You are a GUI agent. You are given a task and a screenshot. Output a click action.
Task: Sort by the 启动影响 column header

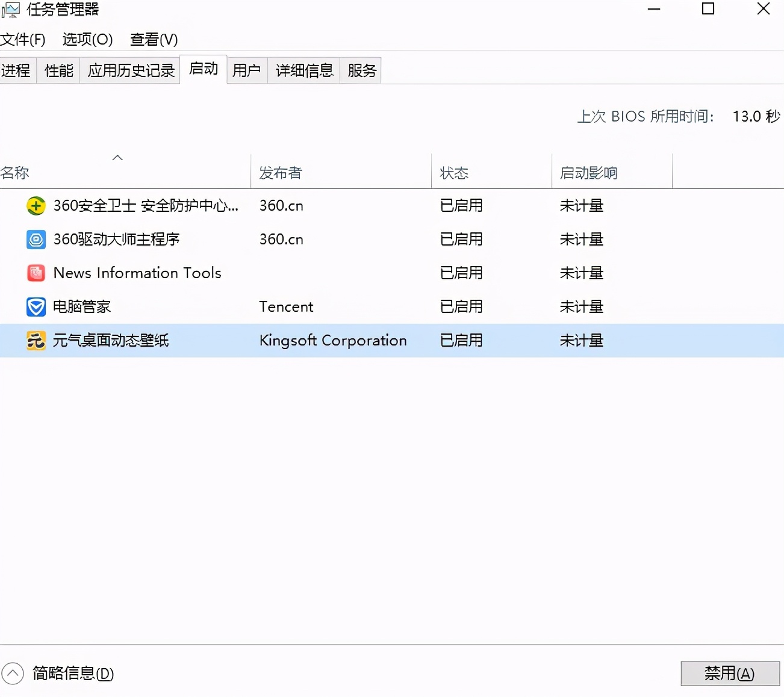[612, 172]
